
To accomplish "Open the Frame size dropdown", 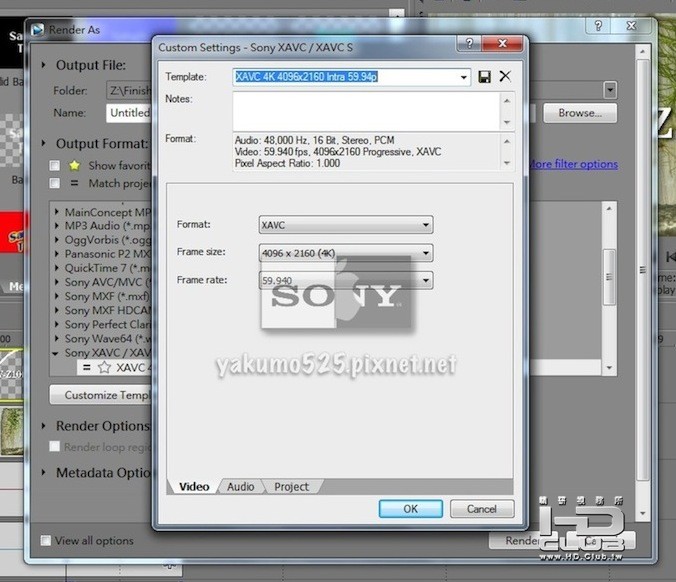I will pyautogui.click(x=426, y=253).
